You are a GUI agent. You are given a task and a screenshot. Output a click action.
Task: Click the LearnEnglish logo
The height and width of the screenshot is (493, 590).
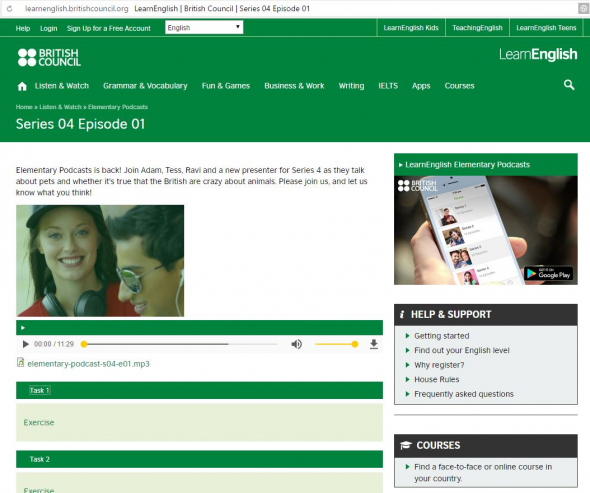coord(538,55)
